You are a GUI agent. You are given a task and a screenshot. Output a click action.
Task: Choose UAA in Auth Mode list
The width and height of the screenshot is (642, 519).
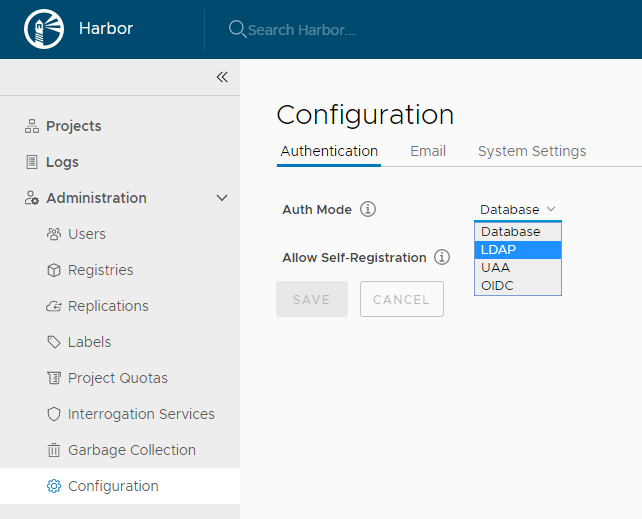tap(518, 268)
